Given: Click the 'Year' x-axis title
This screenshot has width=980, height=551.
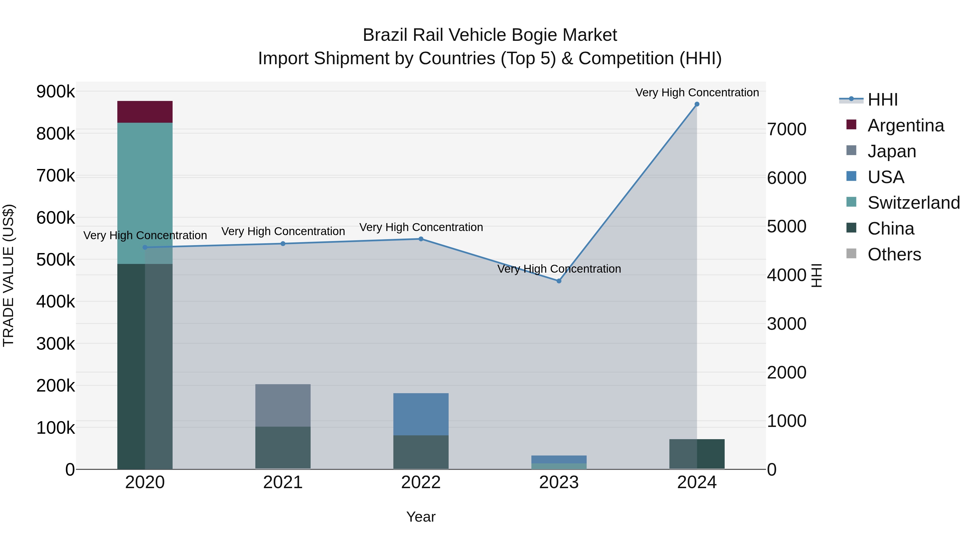Looking at the screenshot, I should (421, 517).
